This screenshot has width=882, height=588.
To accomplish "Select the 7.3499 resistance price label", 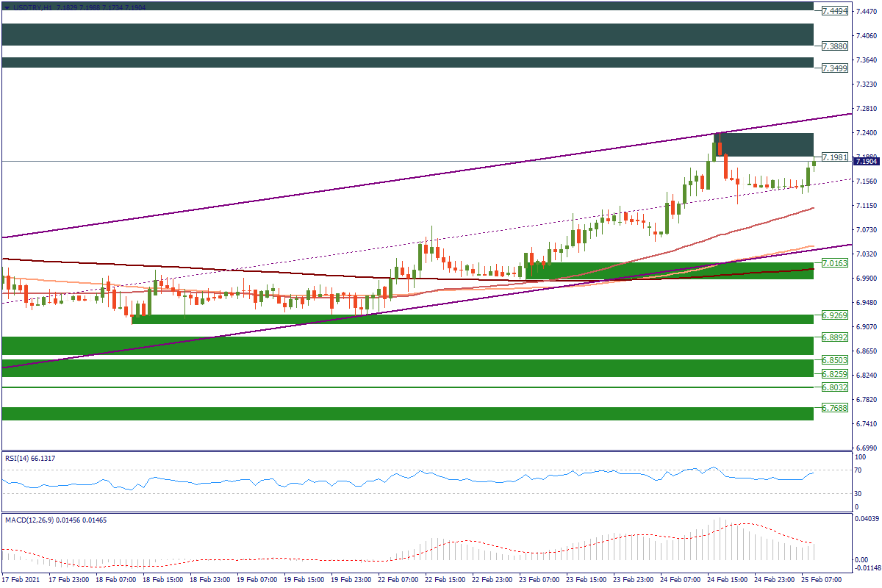I will point(836,68).
